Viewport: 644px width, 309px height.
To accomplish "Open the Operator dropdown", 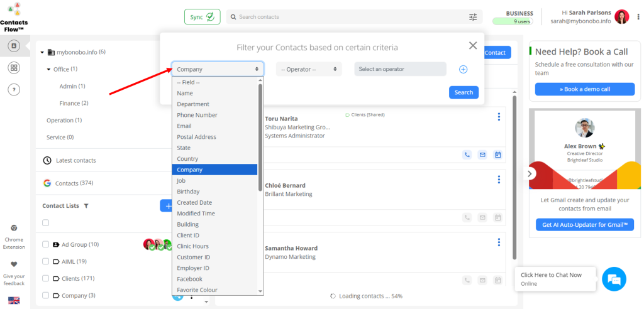I will click(x=309, y=69).
